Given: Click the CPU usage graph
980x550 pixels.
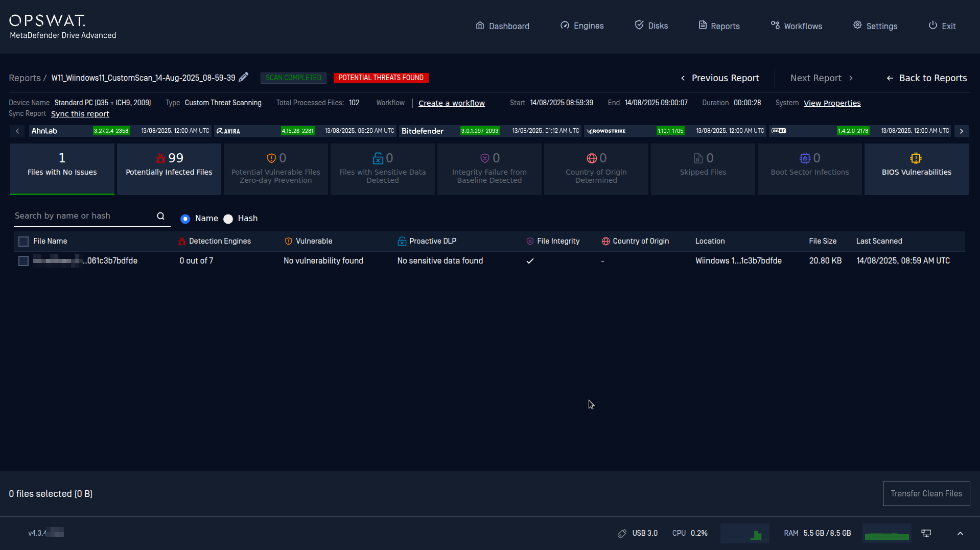Looking at the screenshot, I should [x=744, y=533].
